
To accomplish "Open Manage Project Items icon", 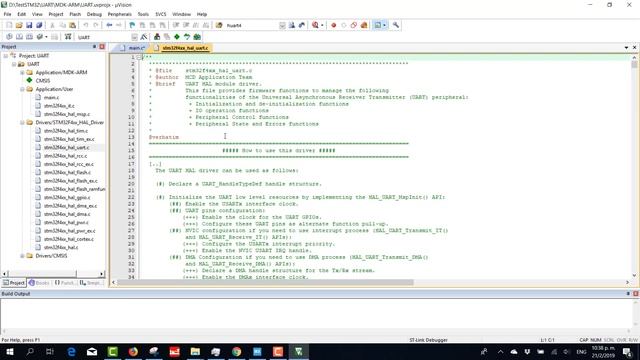I will click(157, 37).
